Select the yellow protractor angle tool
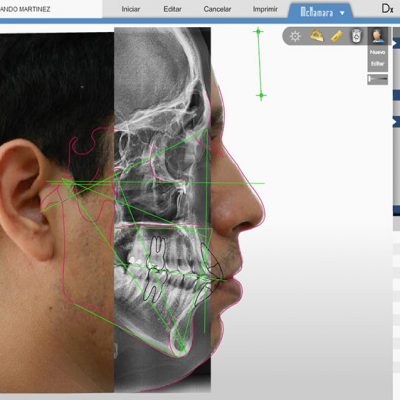 [316, 36]
